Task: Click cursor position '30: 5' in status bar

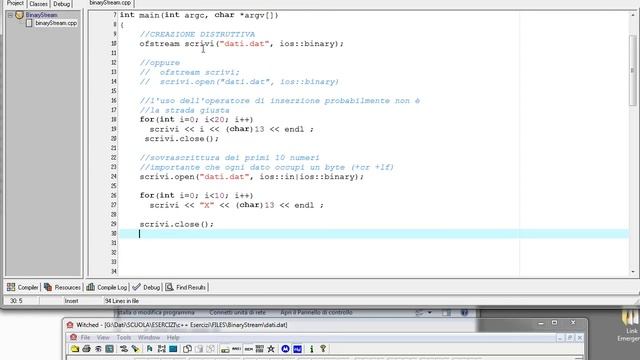Action: point(16,301)
